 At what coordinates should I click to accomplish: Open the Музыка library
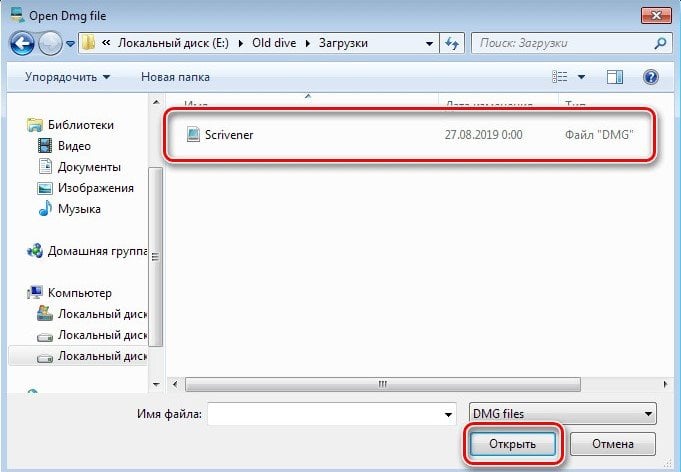pyautogui.click(x=79, y=209)
